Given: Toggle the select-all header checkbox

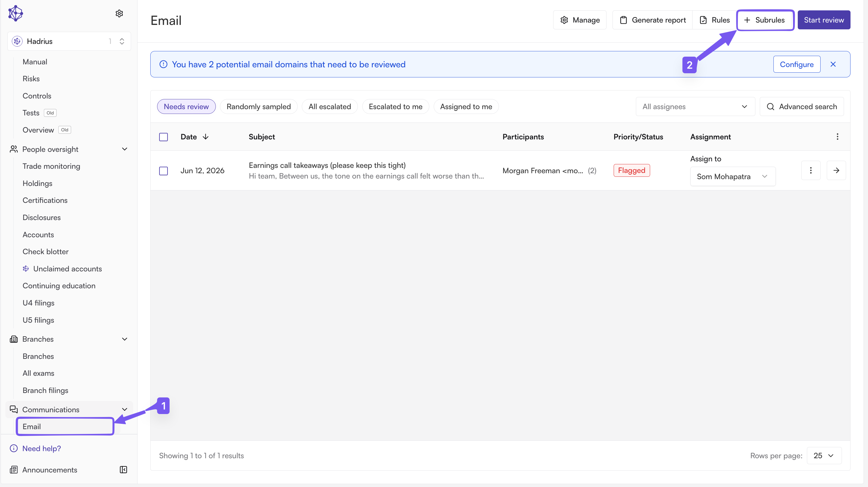Looking at the screenshot, I should click(163, 137).
